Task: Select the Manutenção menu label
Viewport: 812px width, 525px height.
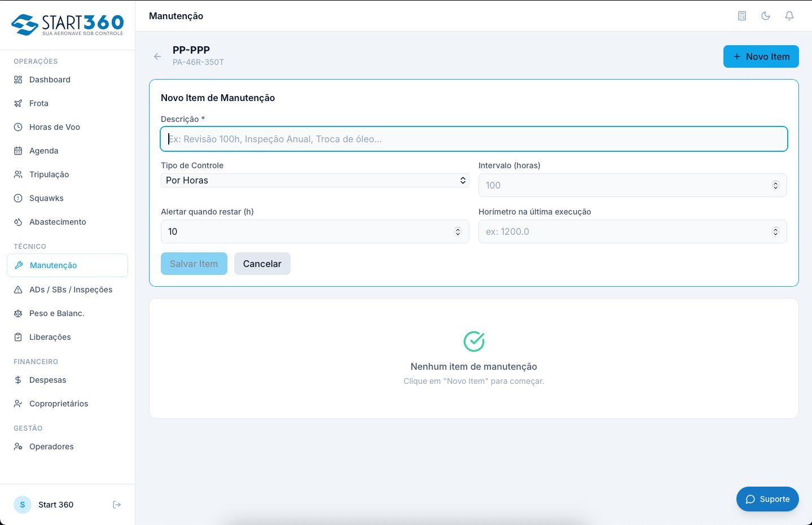Action: click(x=54, y=265)
